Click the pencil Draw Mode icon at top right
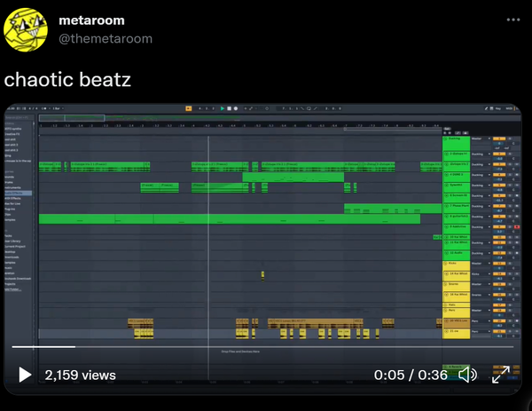This screenshot has height=411, width=532. tap(486, 108)
